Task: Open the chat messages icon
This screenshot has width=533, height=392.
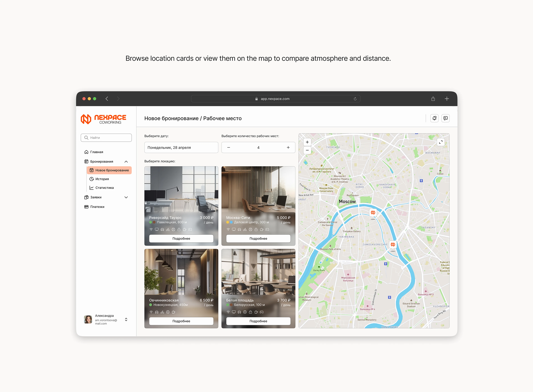Action: (445, 118)
